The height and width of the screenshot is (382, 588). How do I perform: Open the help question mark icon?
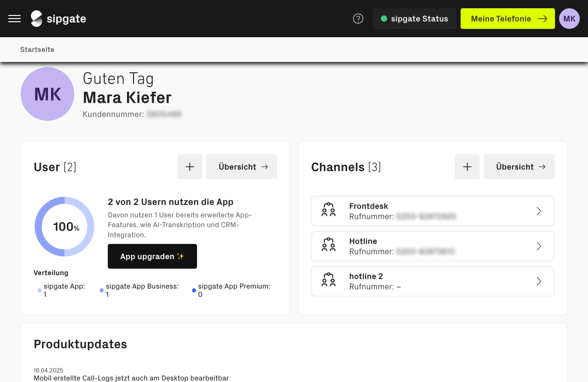coord(358,19)
